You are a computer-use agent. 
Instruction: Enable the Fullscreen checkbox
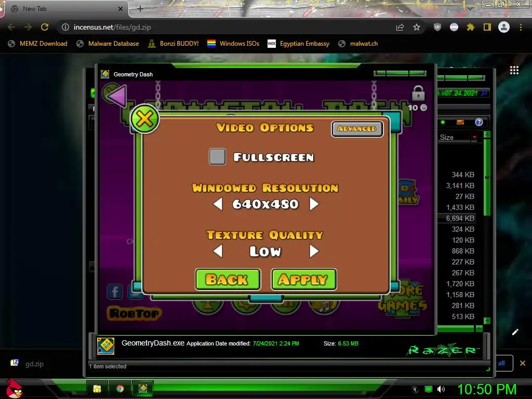tap(218, 157)
